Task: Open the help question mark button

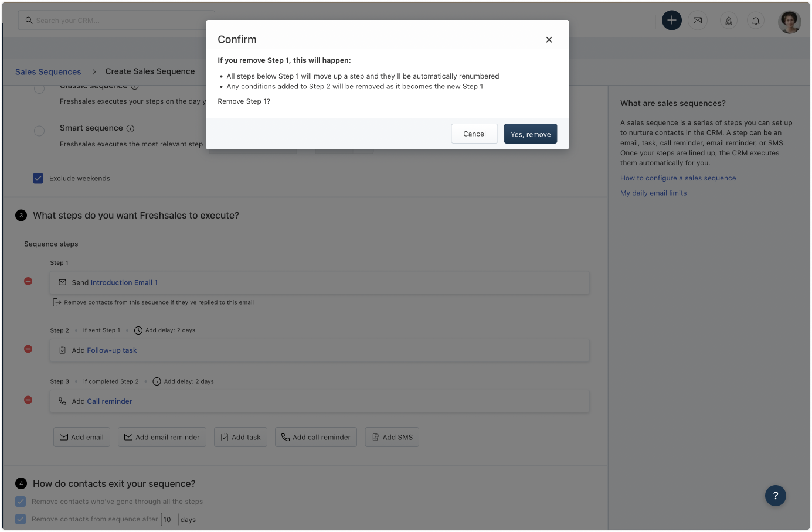Action: tap(776, 496)
